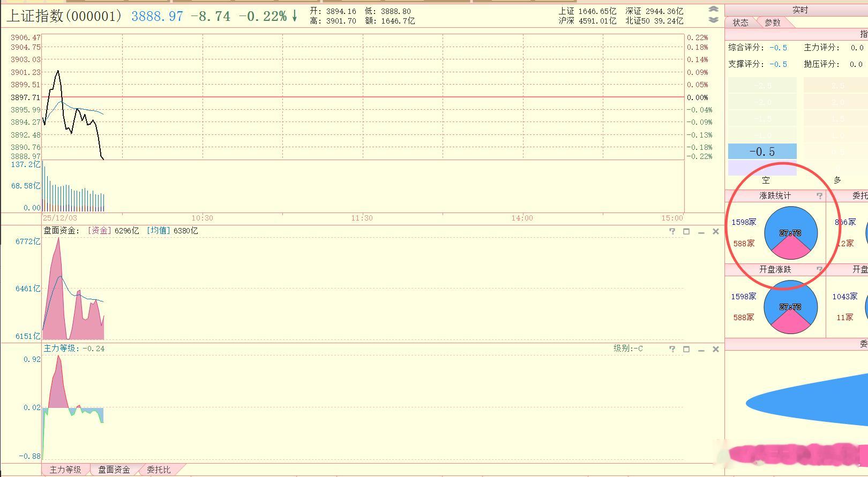Click the 10:30 time axis label
Screen dimensions: 868x477
203,218
